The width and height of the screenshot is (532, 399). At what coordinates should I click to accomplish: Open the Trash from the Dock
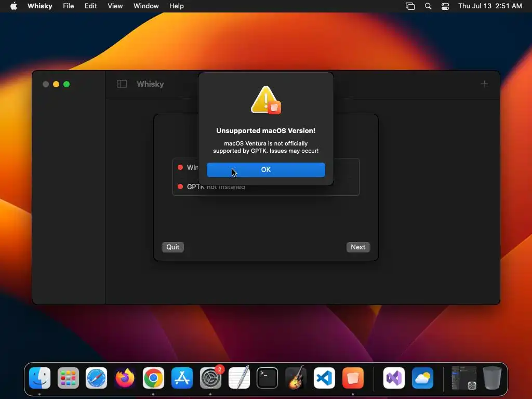coord(493,378)
